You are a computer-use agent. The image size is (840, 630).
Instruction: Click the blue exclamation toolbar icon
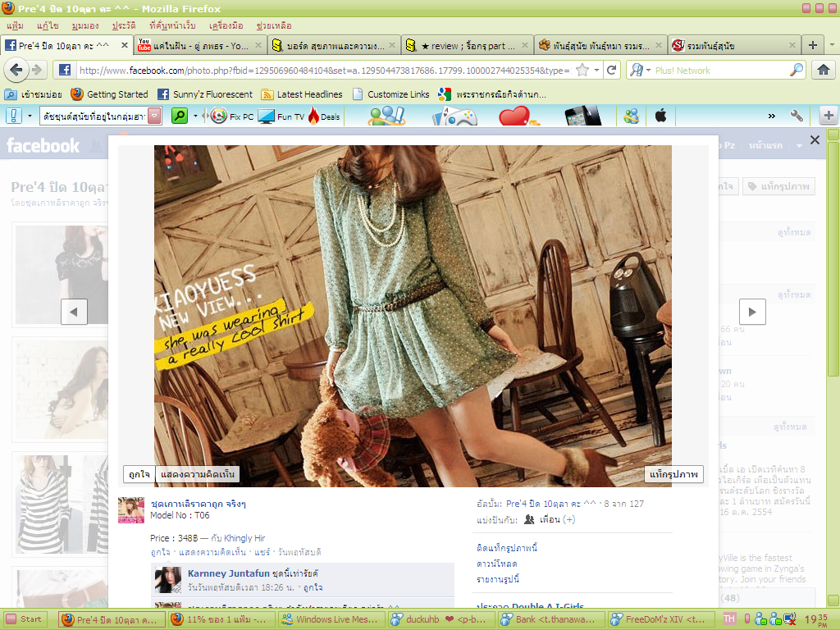click(13, 116)
